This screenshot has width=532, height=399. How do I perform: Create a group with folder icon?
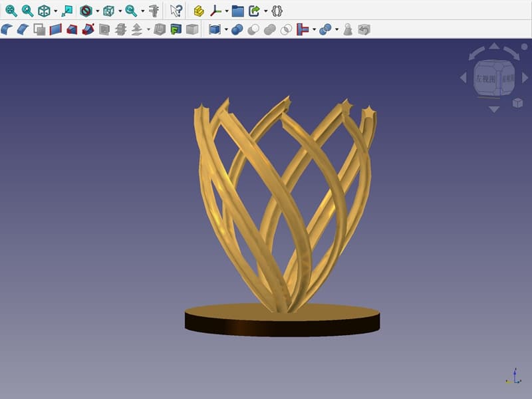coord(238,11)
